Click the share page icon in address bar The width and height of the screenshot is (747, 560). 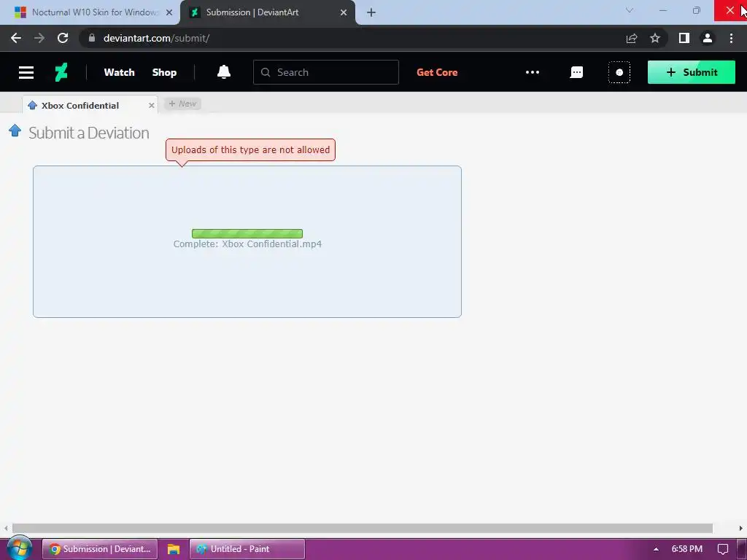tap(632, 38)
